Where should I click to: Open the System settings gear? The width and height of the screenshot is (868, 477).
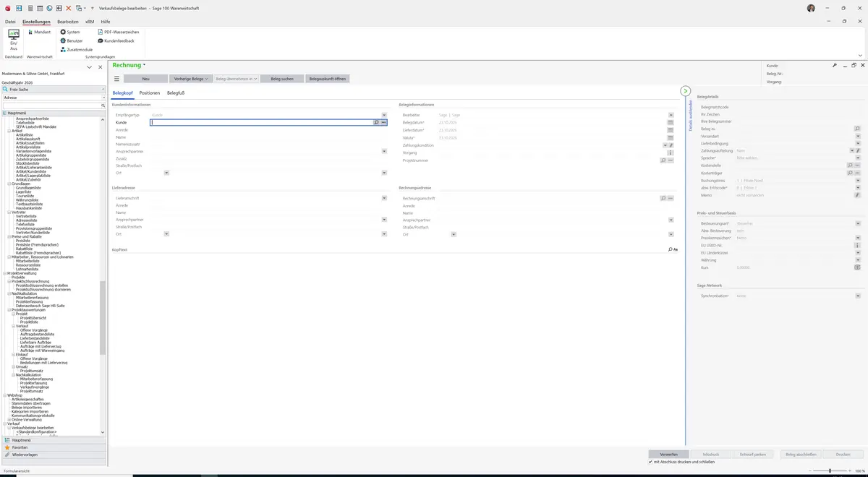pos(63,32)
